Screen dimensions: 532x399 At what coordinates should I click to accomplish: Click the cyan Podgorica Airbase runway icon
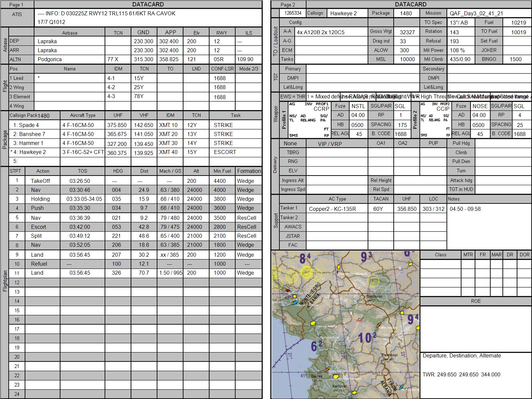click(x=295, y=302)
